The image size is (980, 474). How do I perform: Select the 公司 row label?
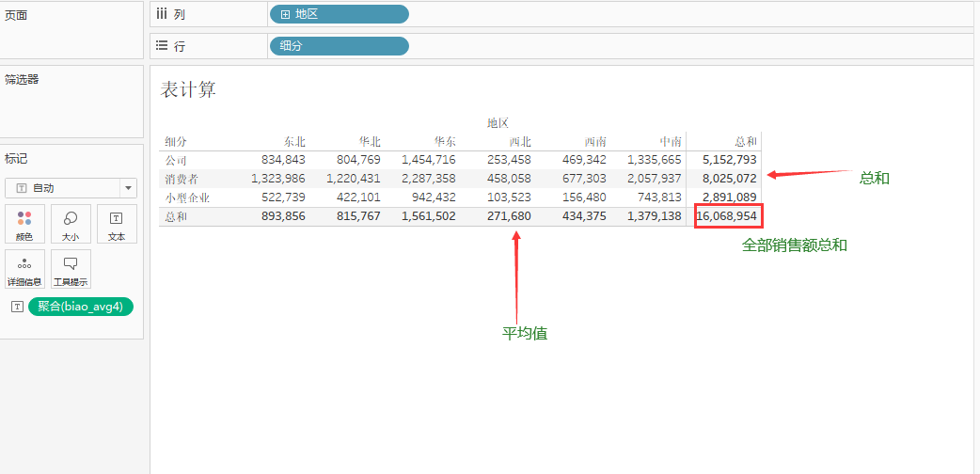tap(176, 160)
